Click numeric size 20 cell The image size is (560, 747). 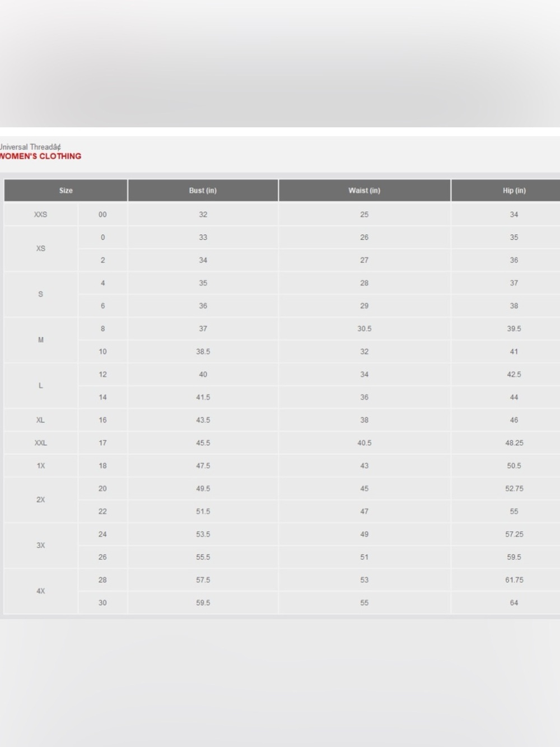(102, 489)
